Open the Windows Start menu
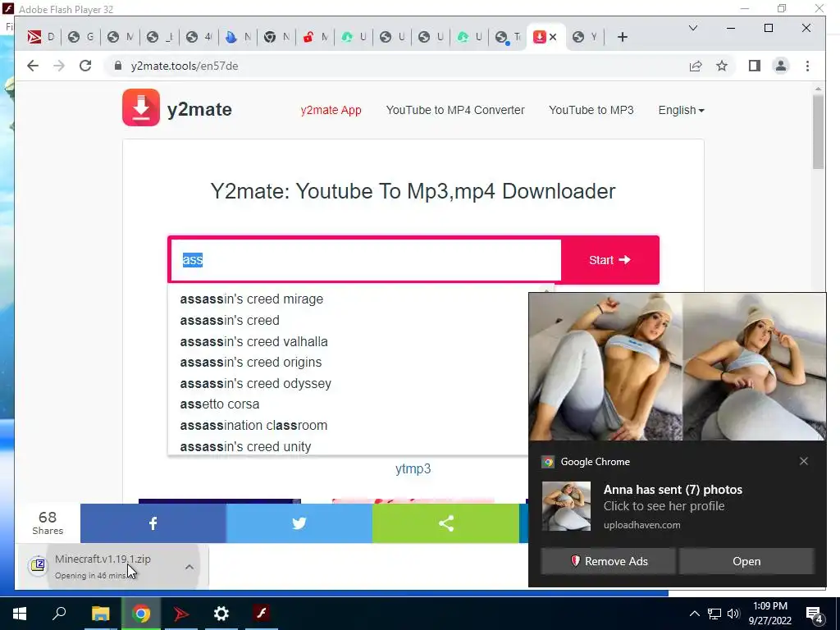Image resolution: width=840 pixels, height=630 pixels. [20, 614]
